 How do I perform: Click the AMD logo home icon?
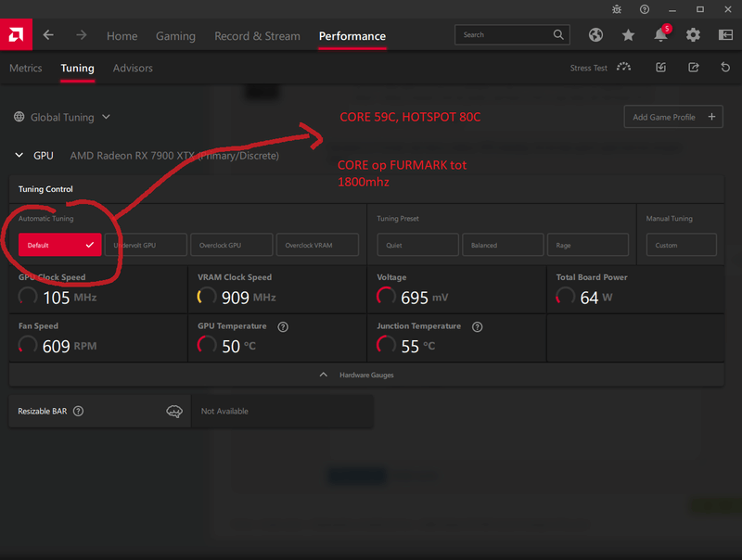(16, 34)
